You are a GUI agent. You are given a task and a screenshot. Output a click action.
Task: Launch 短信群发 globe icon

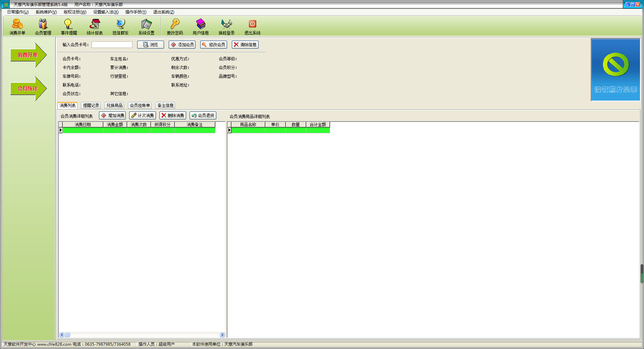tap(121, 24)
